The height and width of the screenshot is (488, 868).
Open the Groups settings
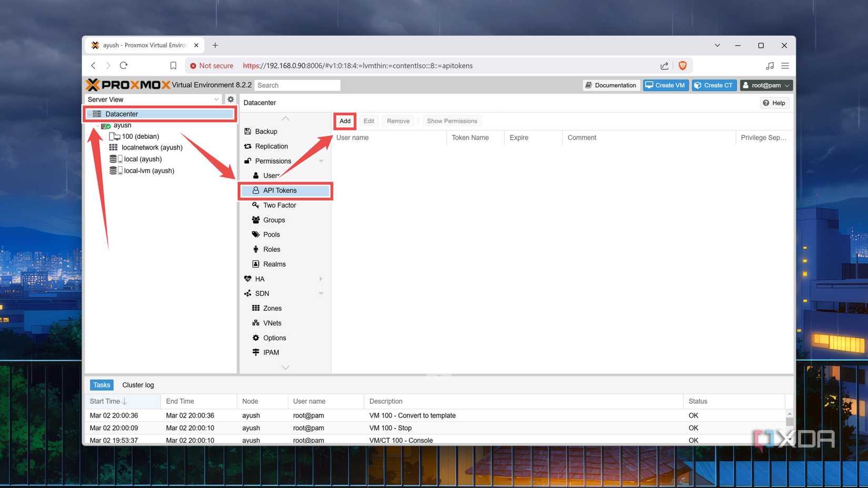coord(274,220)
